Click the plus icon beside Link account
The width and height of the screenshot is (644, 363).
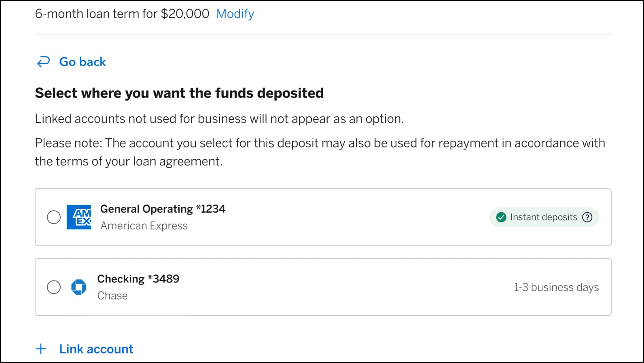tap(41, 349)
